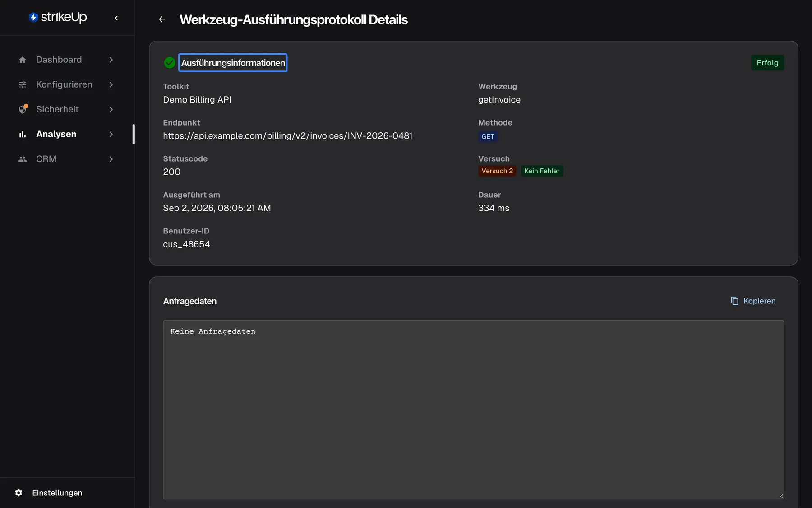This screenshot has height=508, width=812.
Task: Click the Analysen bar chart icon
Action: (x=23, y=134)
